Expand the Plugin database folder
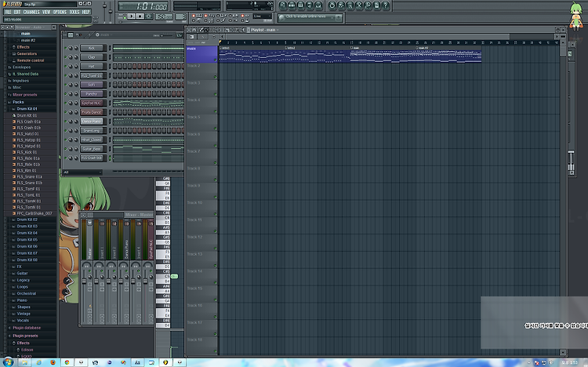Screen dimensions: 588x367 coord(27,328)
